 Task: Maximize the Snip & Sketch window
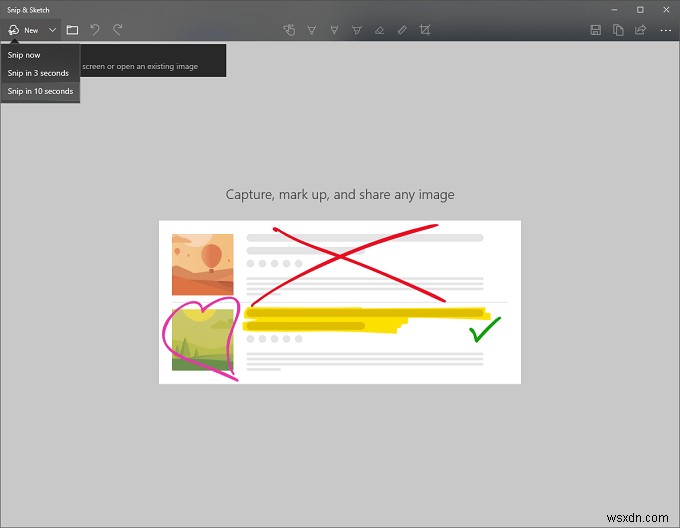point(640,10)
